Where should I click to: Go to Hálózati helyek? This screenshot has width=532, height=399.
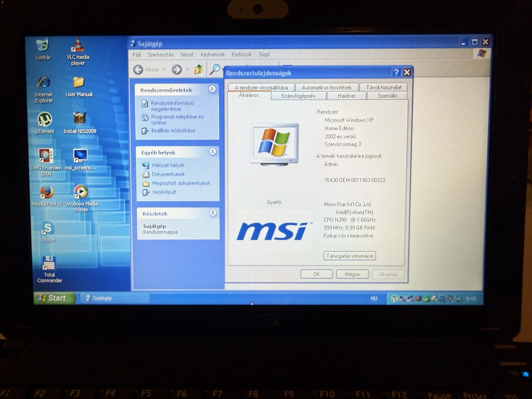point(168,165)
